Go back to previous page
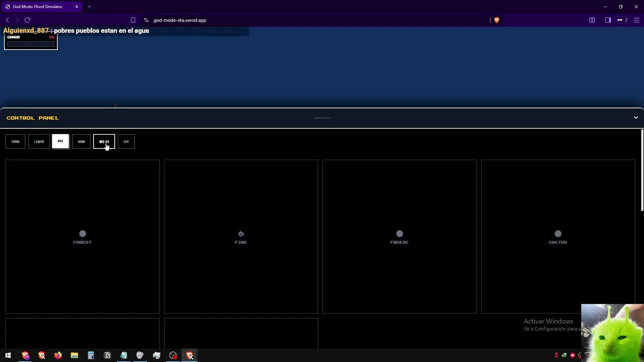 [x=7, y=20]
